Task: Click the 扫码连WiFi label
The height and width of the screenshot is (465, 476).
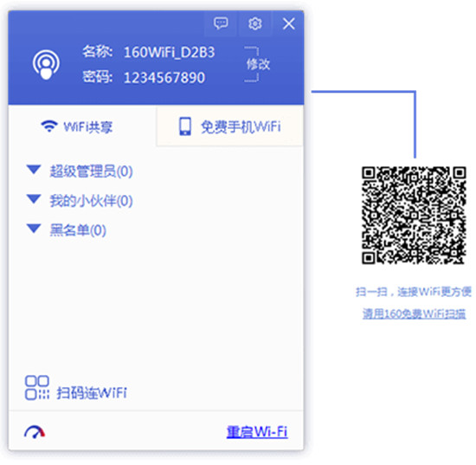Action: point(92,392)
